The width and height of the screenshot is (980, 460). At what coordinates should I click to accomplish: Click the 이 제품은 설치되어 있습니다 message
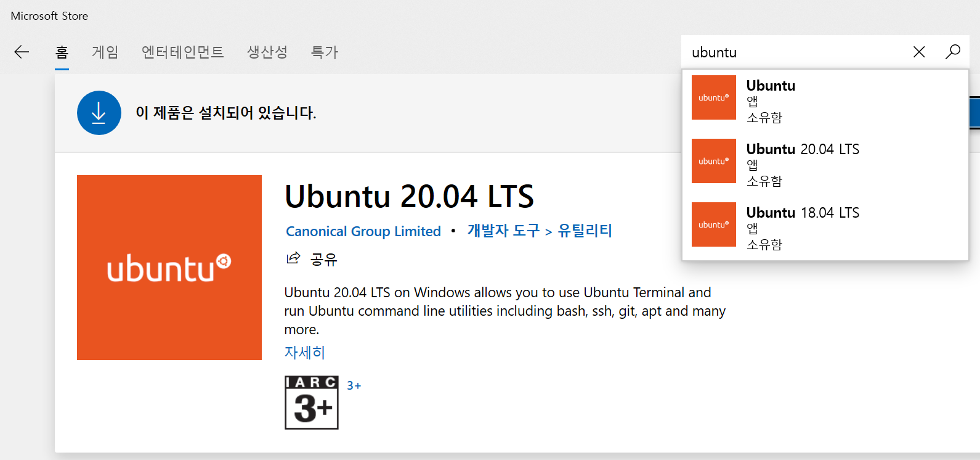click(x=226, y=113)
